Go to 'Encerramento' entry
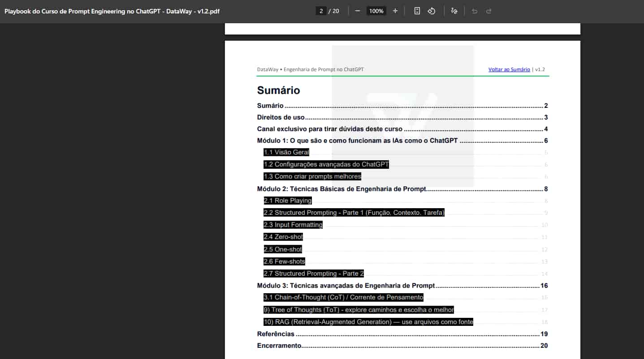Screen dimensions: 644x359 pos(279,346)
